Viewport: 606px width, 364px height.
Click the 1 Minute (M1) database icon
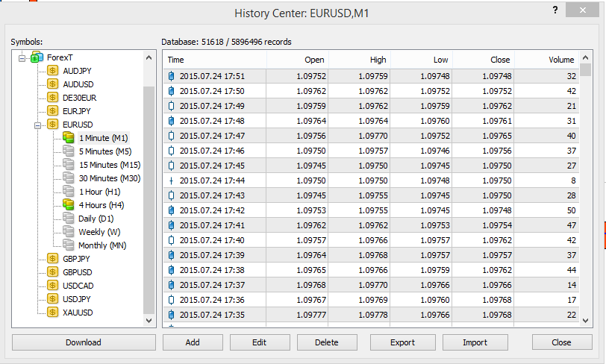69,138
